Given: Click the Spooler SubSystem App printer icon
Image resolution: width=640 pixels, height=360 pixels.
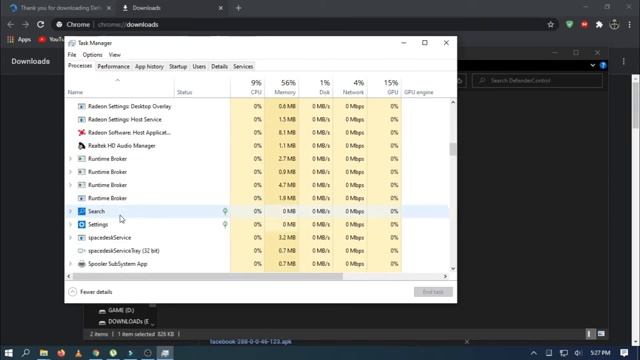Looking at the screenshot, I should point(82,264).
